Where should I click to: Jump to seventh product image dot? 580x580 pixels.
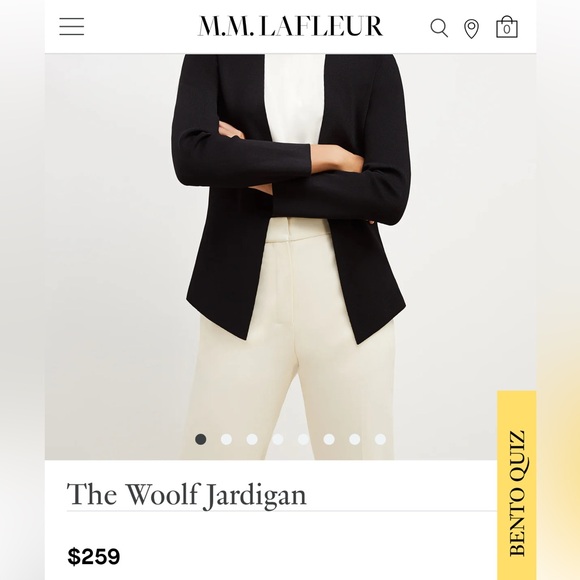(354, 439)
